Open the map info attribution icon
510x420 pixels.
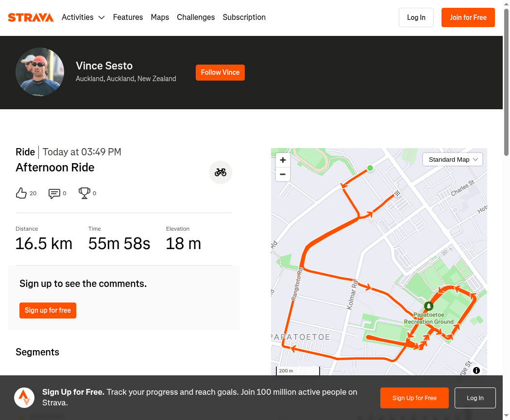pyautogui.click(x=476, y=370)
